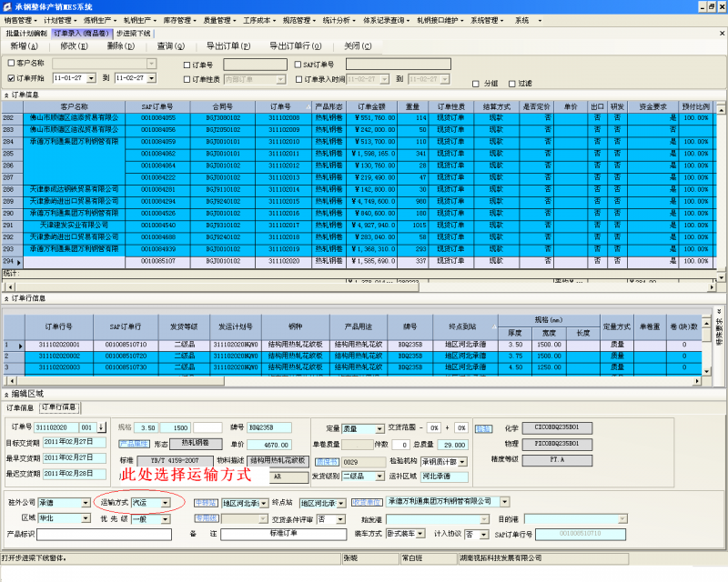Uncheck the 订单开始 date checkbox
Viewport: 728px width, 582px height.
tap(10, 78)
